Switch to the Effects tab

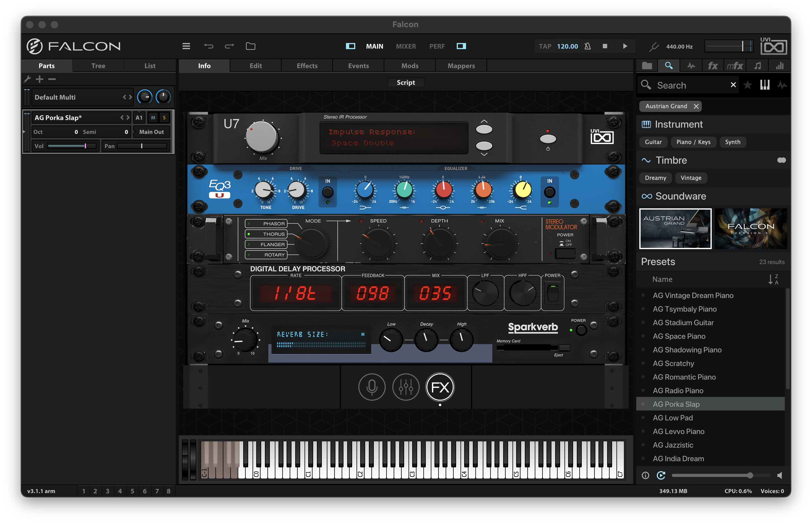307,66
